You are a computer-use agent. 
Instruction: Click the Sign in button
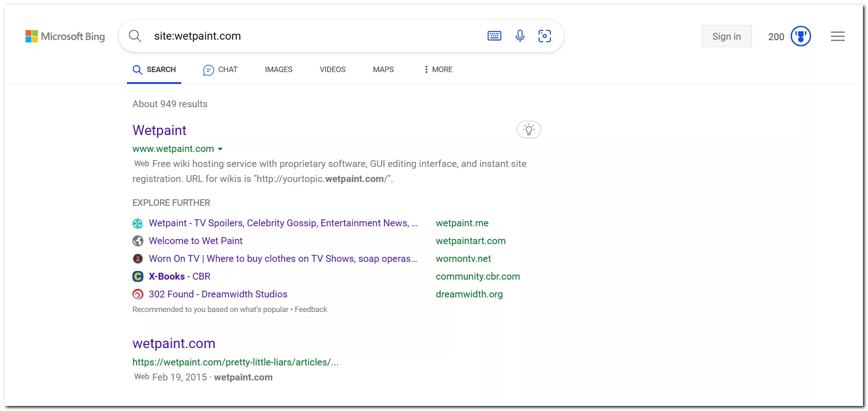click(726, 36)
